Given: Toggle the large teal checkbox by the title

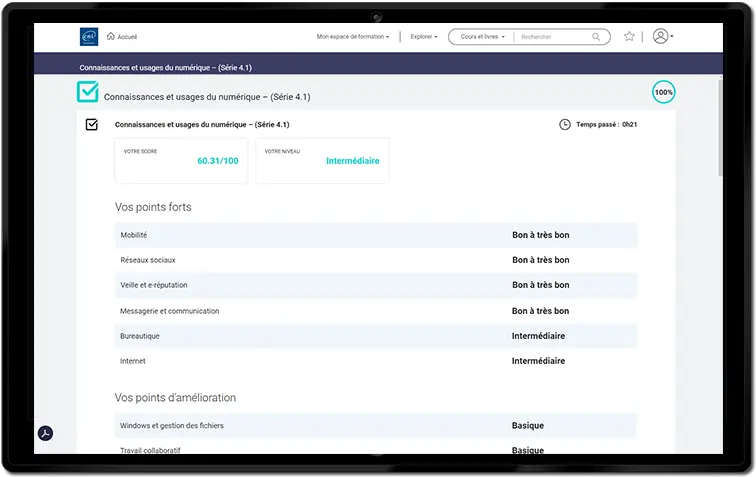Looking at the screenshot, I should [x=88, y=93].
